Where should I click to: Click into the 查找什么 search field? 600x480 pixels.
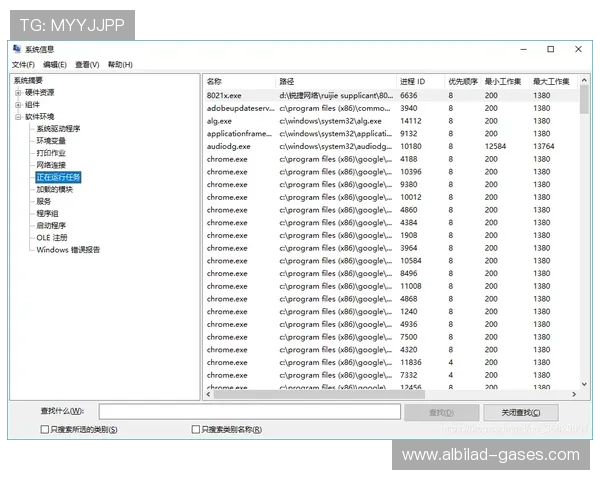(x=248, y=412)
